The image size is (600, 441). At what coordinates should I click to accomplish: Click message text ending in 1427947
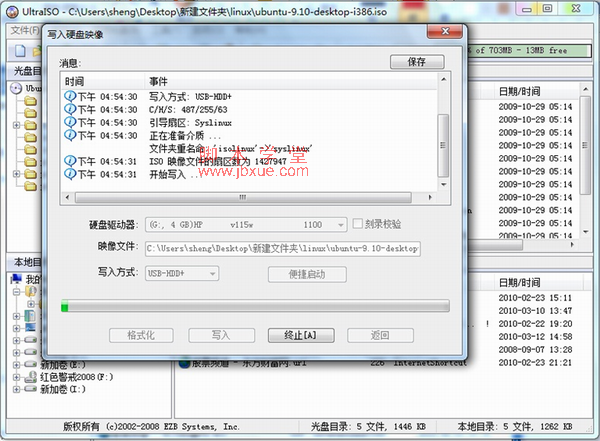click(x=217, y=161)
